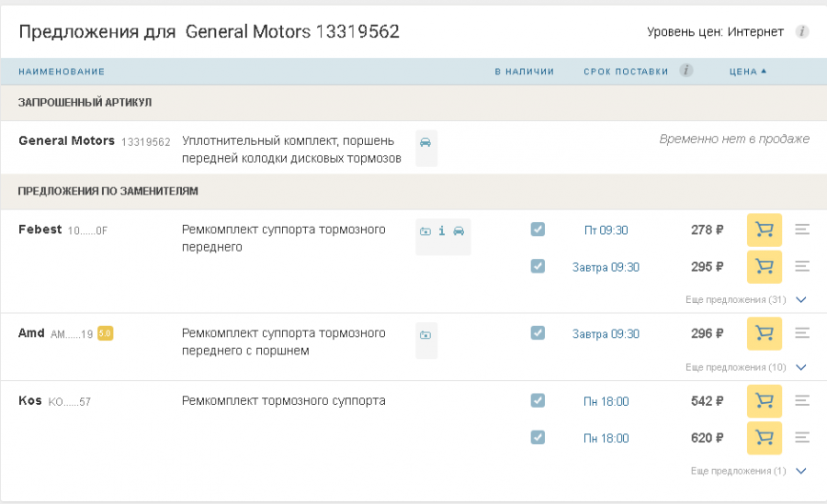Click delivery time Пт 09:30
Viewport: 827px width, 504px height.
point(606,230)
